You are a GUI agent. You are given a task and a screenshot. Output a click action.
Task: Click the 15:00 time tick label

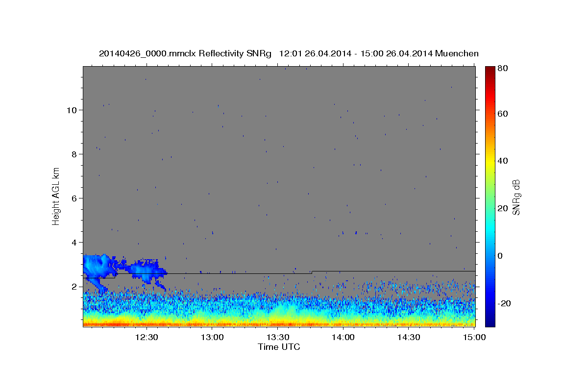[x=474, y=337]
